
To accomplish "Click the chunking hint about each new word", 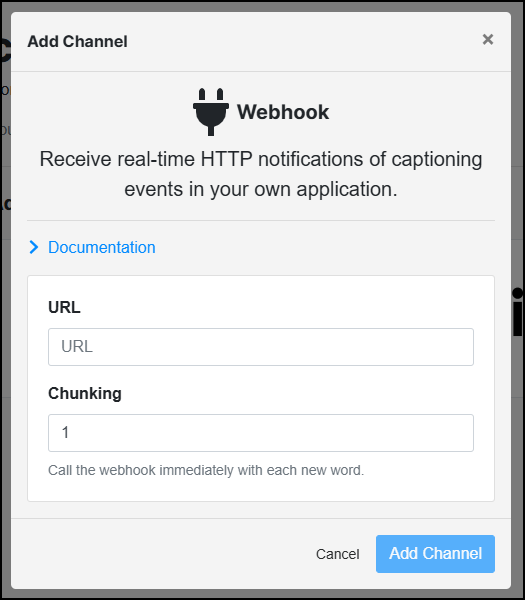I will point(206,470).
